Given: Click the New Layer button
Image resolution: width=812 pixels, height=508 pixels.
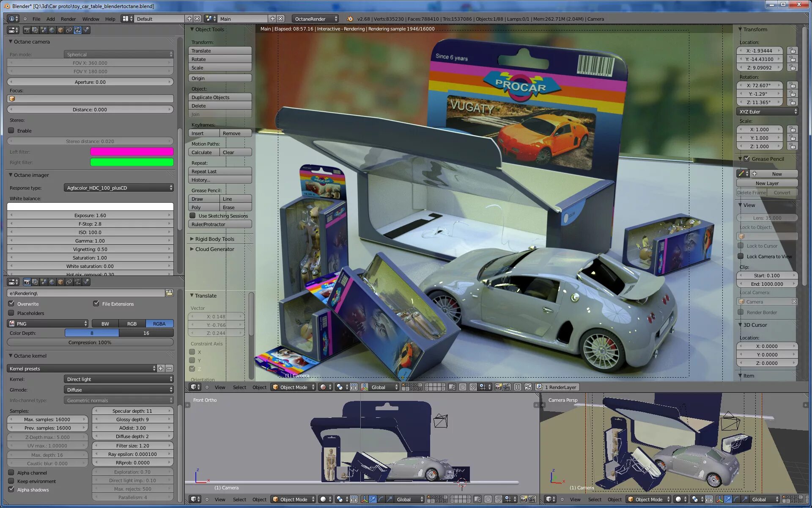Looking at the screenshot, I should [x=767, y=183].
